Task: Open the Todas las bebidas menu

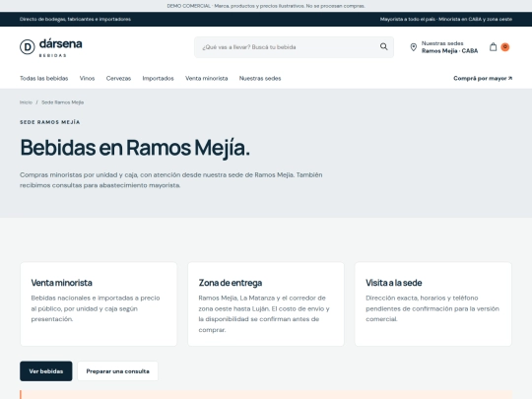Action: point(43,79)
